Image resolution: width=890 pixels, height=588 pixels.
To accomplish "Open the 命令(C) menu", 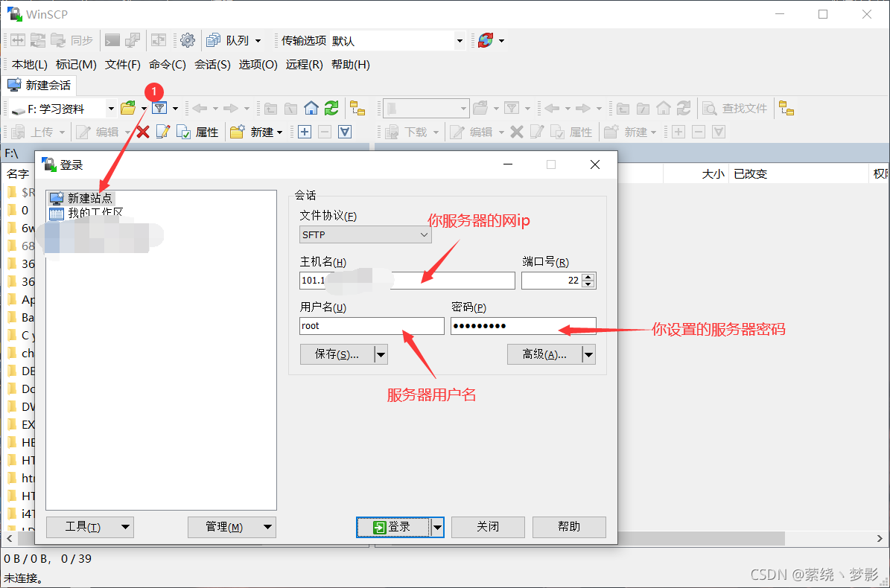I will [168, 65].
